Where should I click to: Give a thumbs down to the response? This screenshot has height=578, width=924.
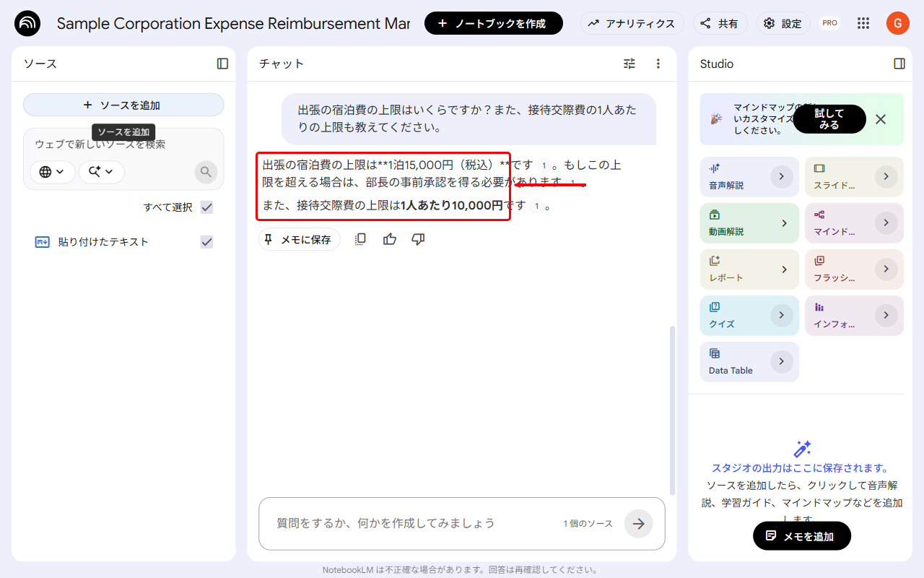coord(418,239)
